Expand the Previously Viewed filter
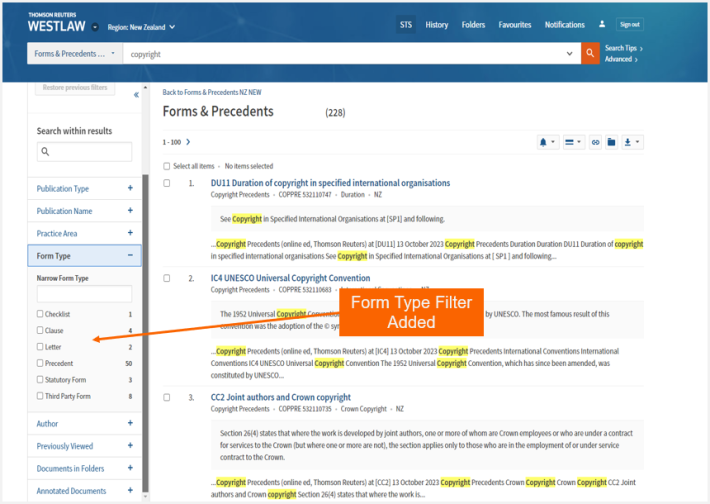The image size is (710, 504). click(x=84, y=446)
